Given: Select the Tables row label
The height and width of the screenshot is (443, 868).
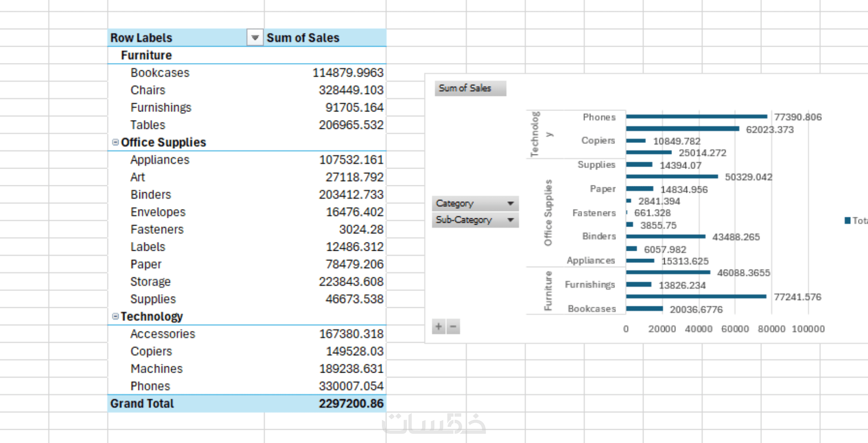Looking at the screenshot, I should pyautogui.click(x=148, y=125).
